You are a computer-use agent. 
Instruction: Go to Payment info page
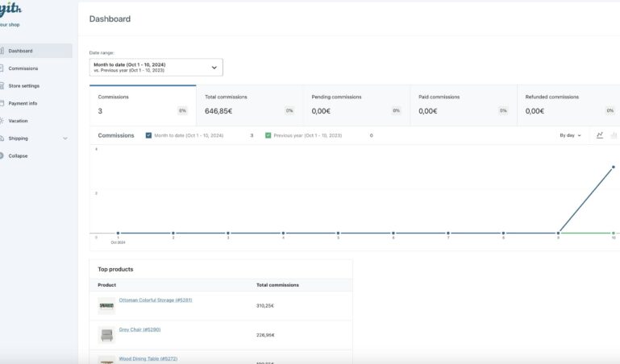click(x=23, y=103)
